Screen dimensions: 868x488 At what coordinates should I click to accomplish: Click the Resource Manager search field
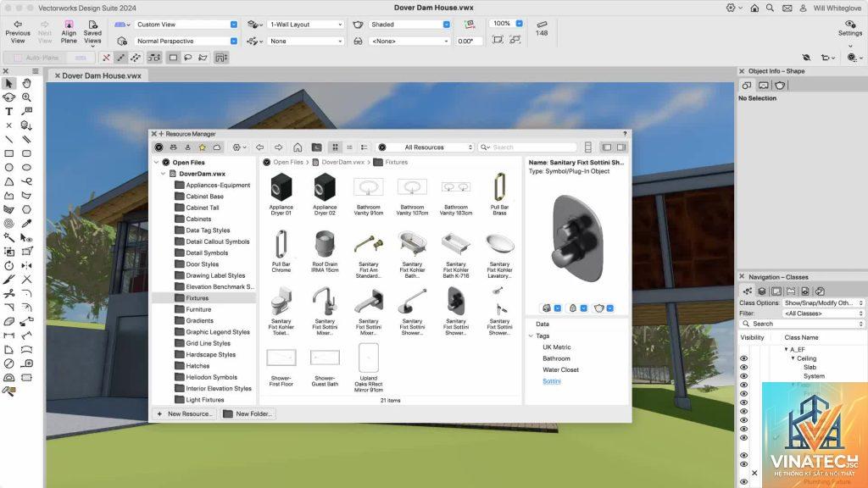pyautogui.click(x=527, y=147)
